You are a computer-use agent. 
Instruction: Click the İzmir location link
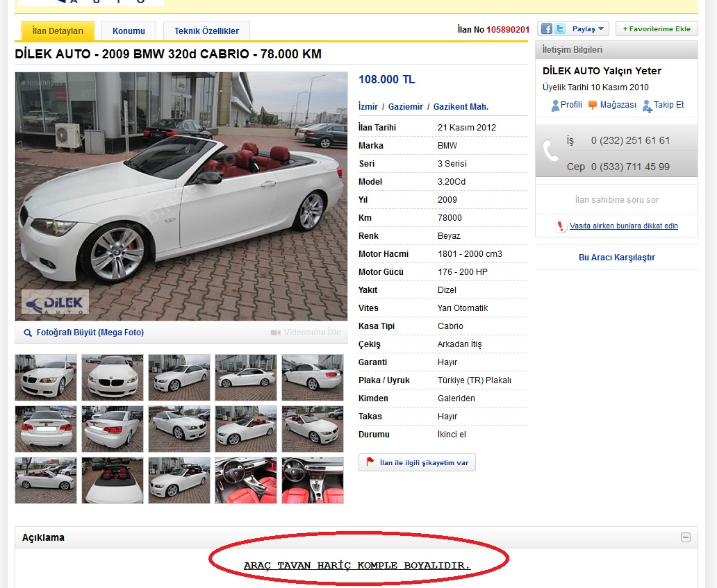coord(368,106)
